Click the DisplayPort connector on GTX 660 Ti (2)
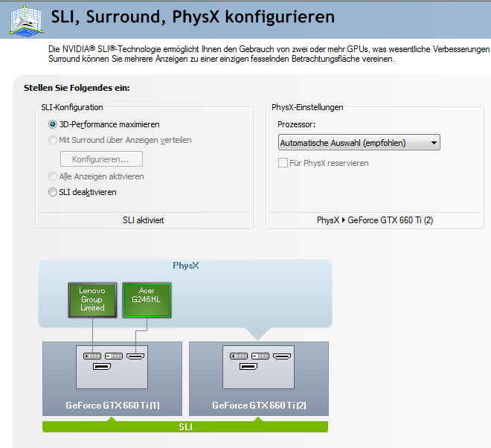Image resolution: width=491 pixels, height=448 pixels. pyautogui.click(x=248, y=366)
